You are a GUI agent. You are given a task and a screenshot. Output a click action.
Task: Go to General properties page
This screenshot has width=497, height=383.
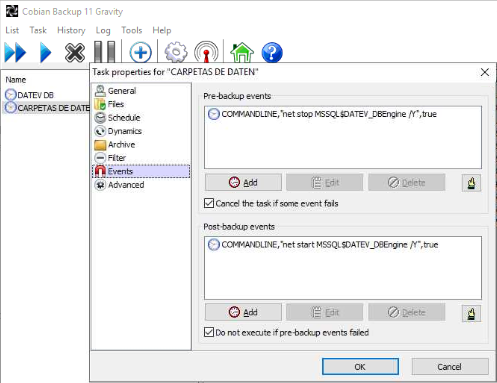115,91
